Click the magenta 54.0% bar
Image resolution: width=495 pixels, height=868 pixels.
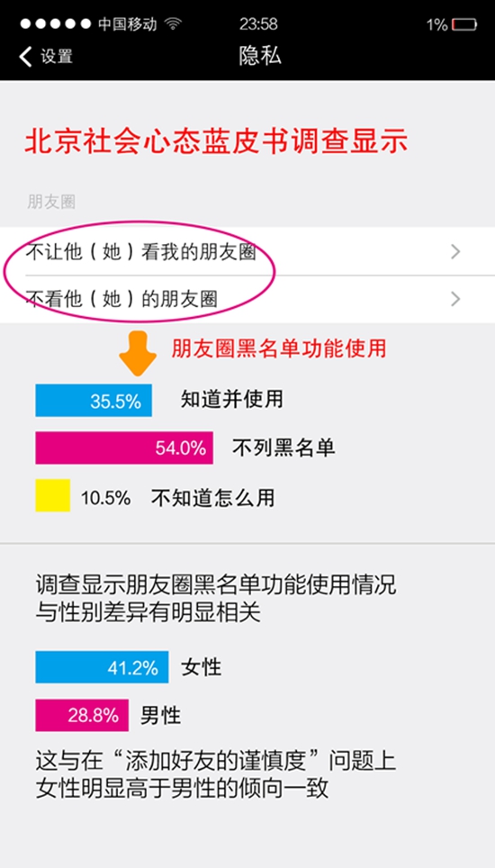[x=124, y=448]
